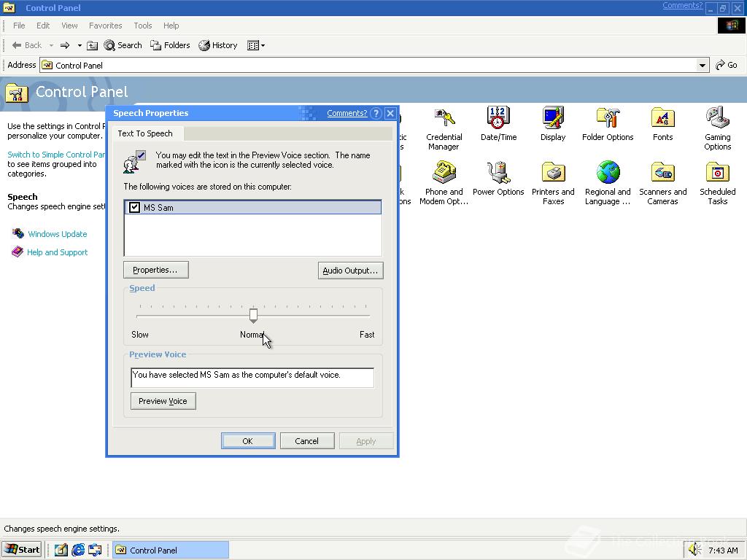
Task: Open the Tools menu
Action: pos(142,26)
